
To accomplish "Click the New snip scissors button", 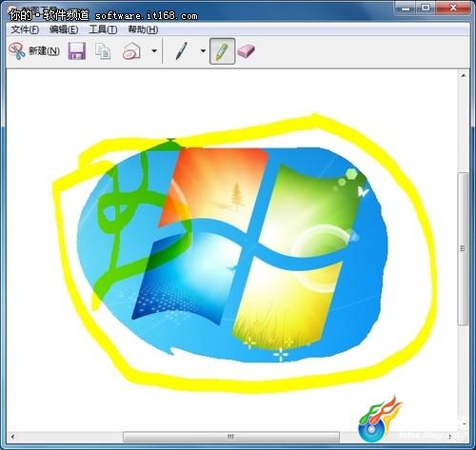I will click(x=34, y=51).
